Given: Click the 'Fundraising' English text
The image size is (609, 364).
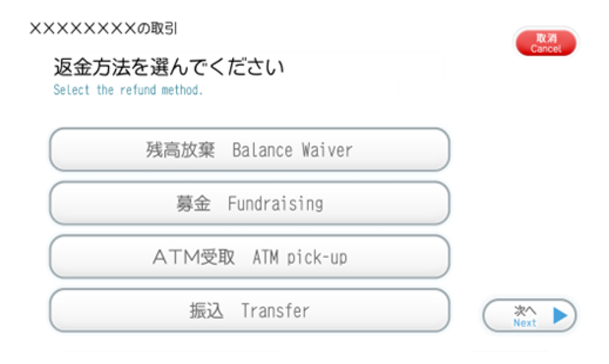Looking at the screenshot, I should pos(276,204).
